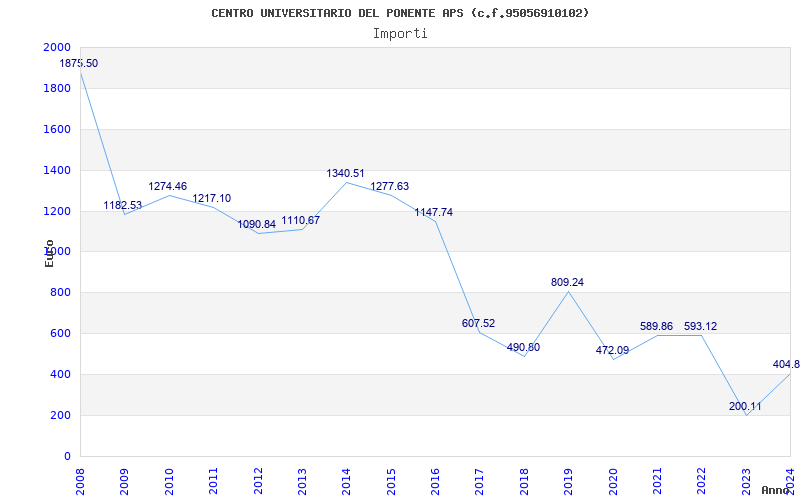800x500 pixels.
Task: Click the Anno x-axis title
Action: (775, 490)
